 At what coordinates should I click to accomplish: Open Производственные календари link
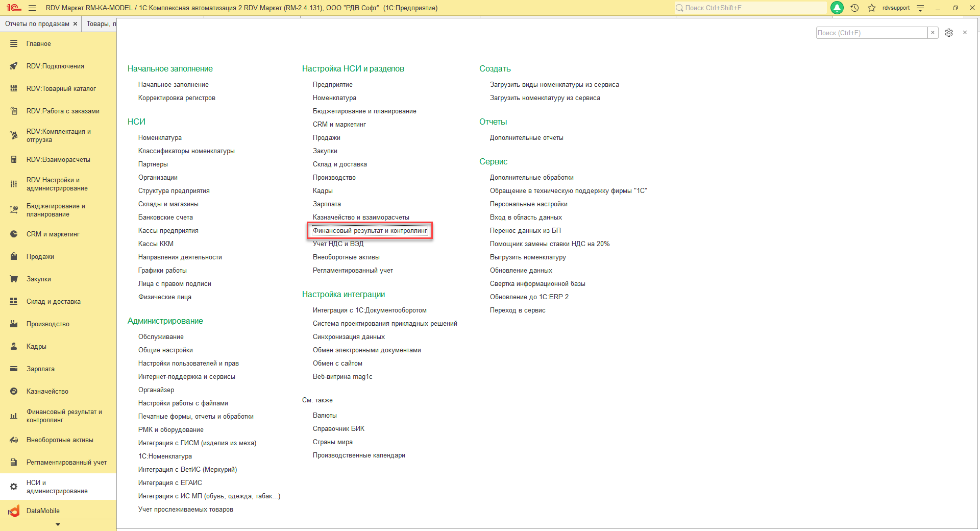pyautogui.click(x=359, y=455)
